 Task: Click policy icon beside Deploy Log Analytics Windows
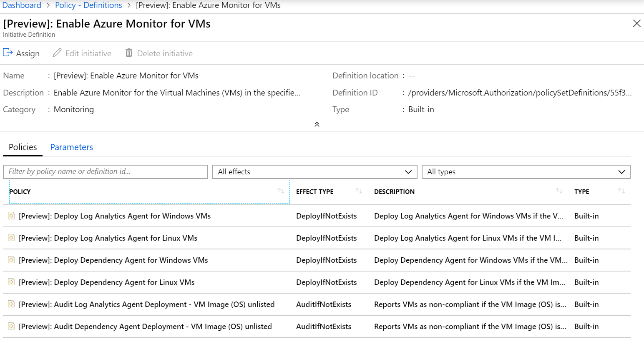coord(11,216)
